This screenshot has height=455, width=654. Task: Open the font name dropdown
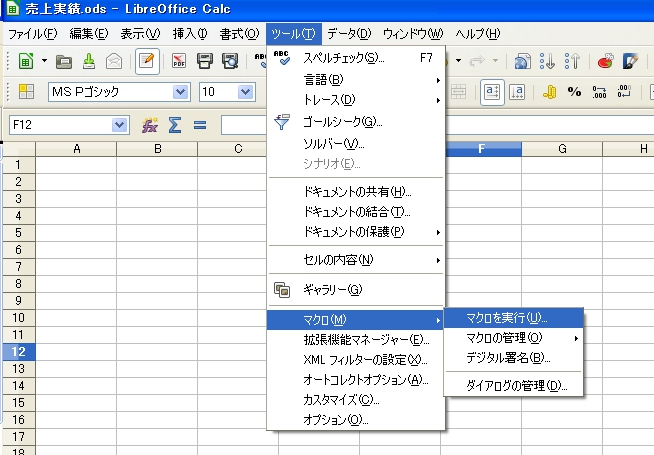[181, 92]
